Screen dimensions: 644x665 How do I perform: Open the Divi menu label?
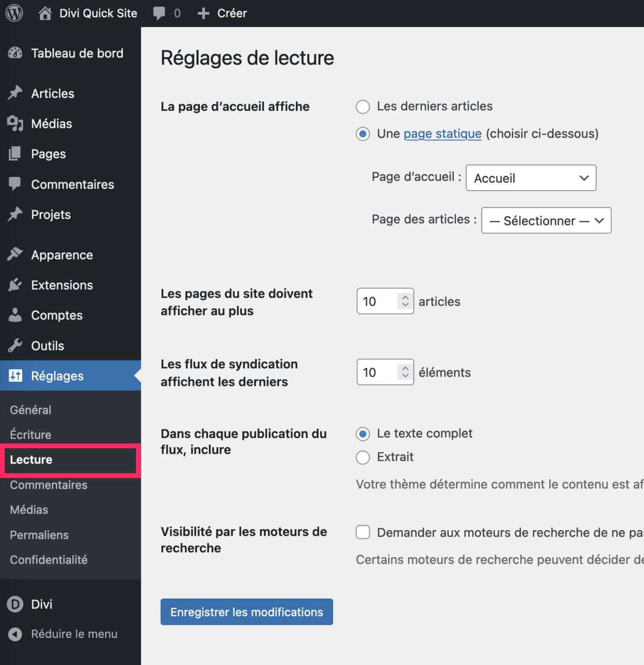(42, 604)
